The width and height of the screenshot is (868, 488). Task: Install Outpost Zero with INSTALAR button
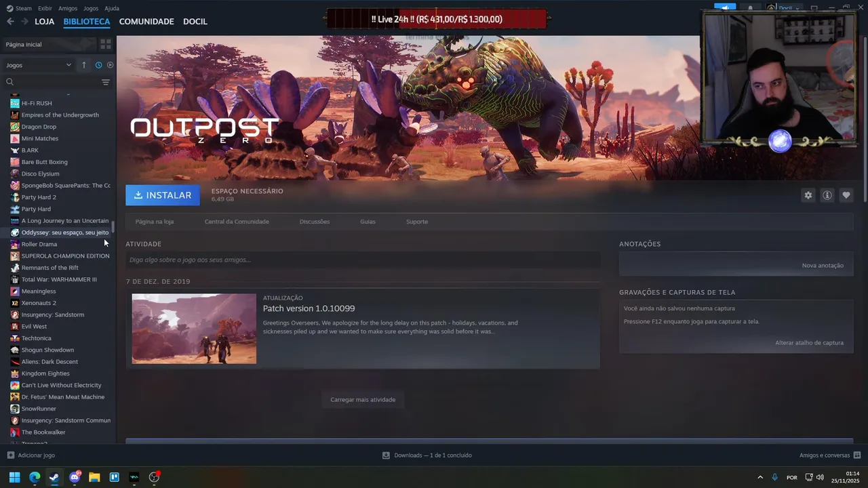[163, 195]
